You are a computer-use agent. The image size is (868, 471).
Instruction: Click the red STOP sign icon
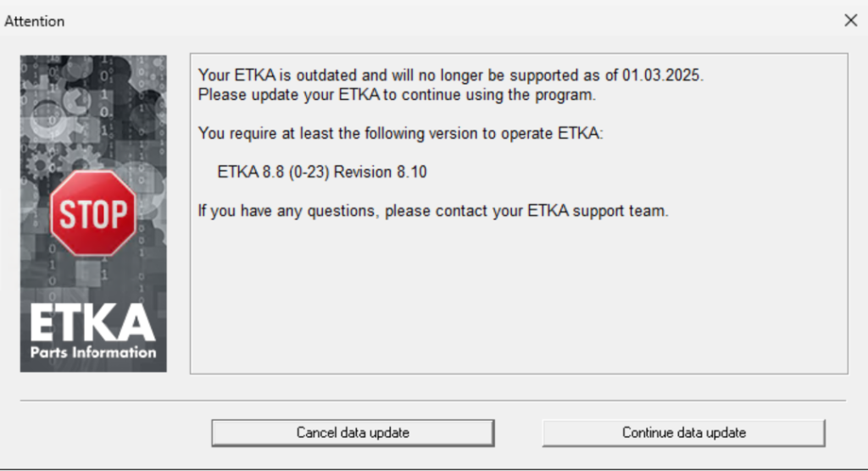coord(93,214)
